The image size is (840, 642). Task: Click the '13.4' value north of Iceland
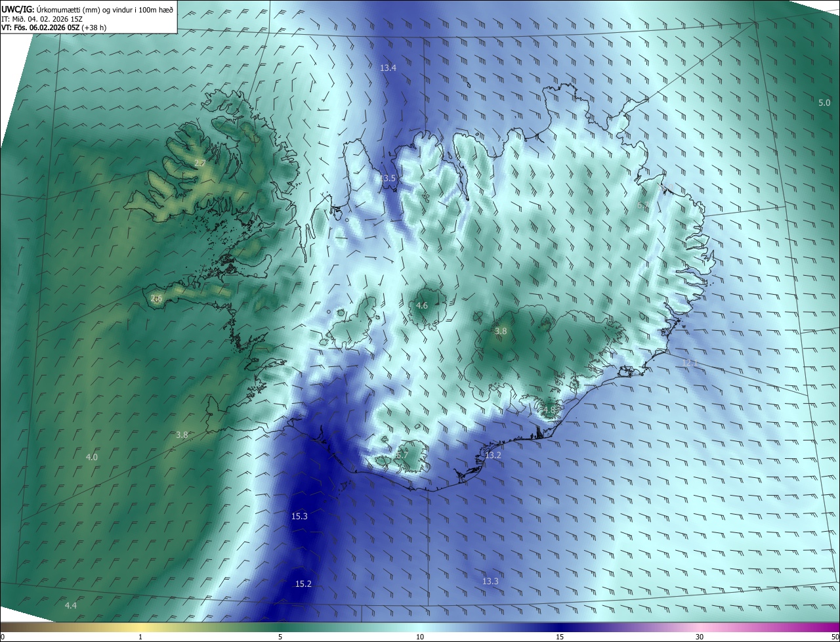tap(388, 68)
